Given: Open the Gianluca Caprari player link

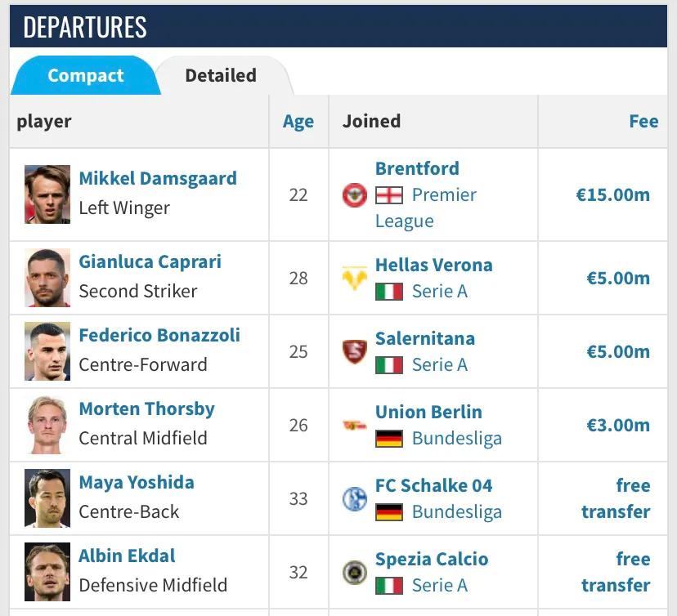Looking at the screenshot, I should pyautogui.click(x=150, y=261).
